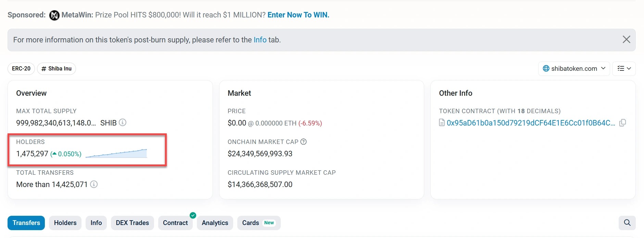
Task: Select the Analytics tab
Action: (x=215, y=223)
